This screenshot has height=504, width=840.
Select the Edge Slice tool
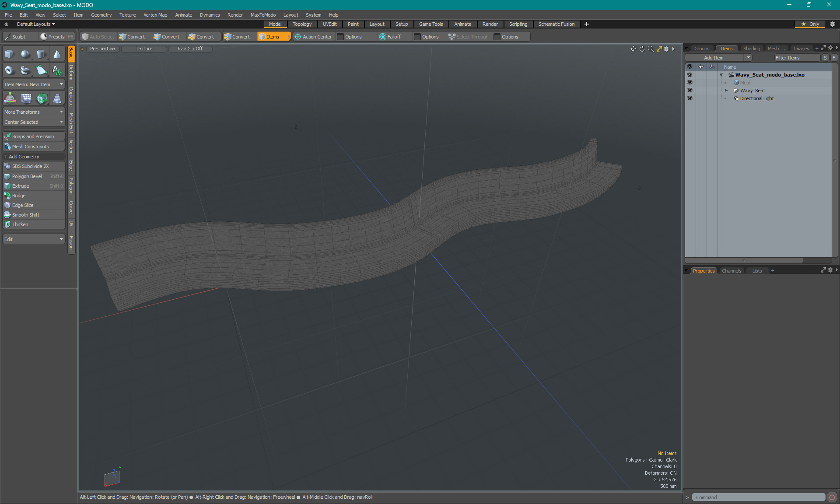click(x=23, y=205)
